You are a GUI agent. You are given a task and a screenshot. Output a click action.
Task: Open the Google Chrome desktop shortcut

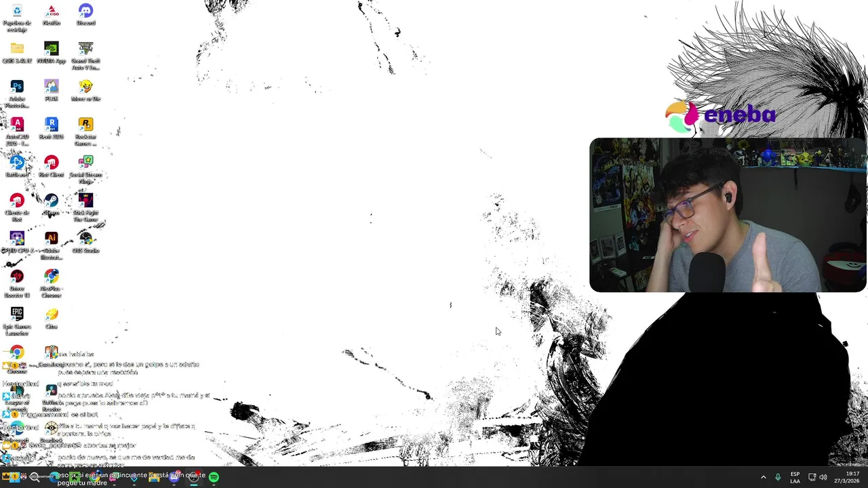17,360
